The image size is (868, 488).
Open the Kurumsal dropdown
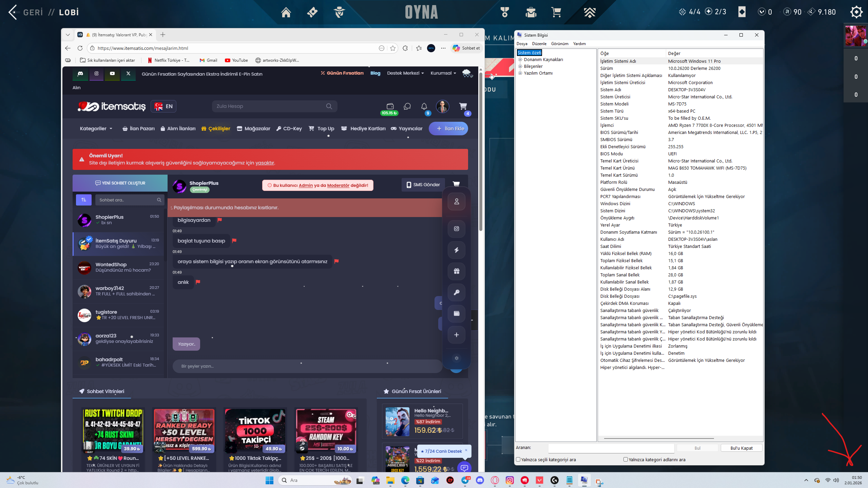[443, 73]
